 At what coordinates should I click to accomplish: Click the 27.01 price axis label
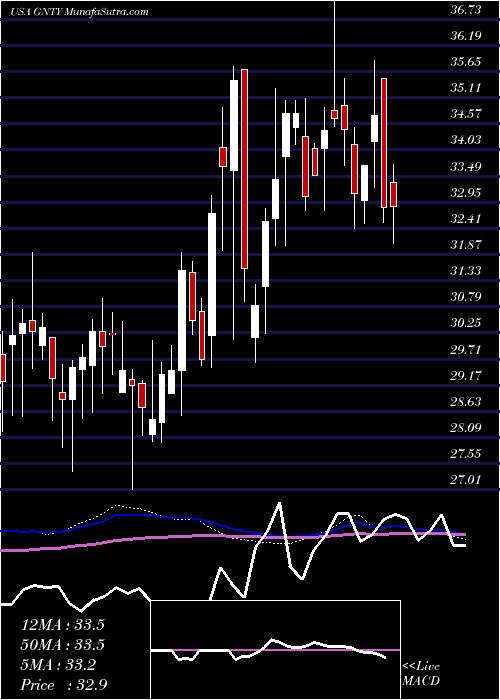[466, 480]
